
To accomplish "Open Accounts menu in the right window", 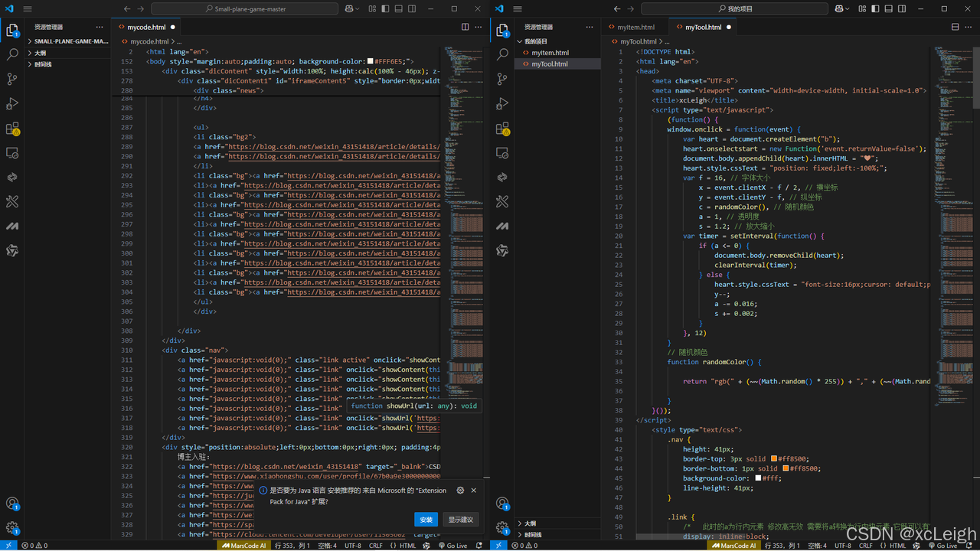I will (502, 504).
